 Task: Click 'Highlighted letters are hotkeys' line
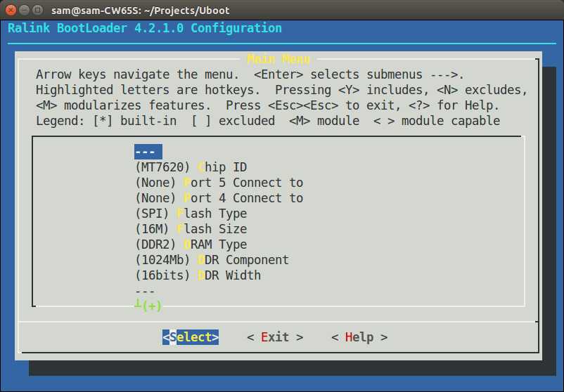281,90
